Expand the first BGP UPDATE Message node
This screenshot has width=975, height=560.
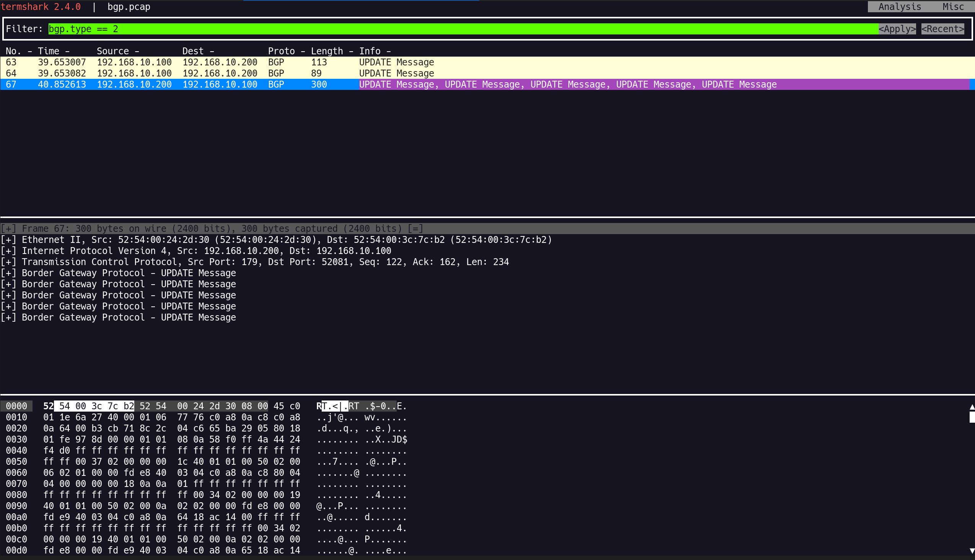pyautogui.click(x=8, y=273)
